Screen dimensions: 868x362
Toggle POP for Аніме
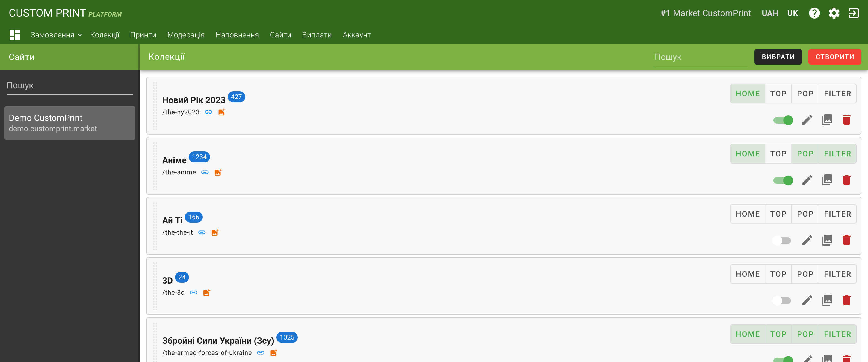click(805, 153)
